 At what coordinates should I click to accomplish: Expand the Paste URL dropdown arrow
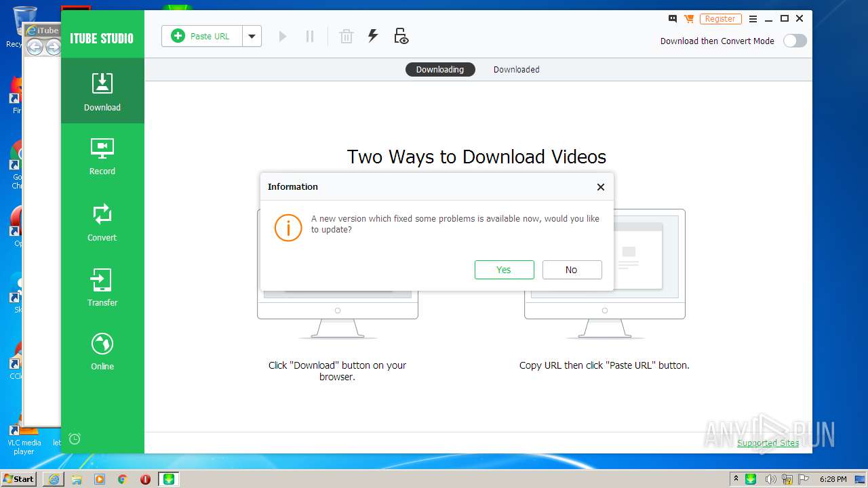(x=252, y=36)
